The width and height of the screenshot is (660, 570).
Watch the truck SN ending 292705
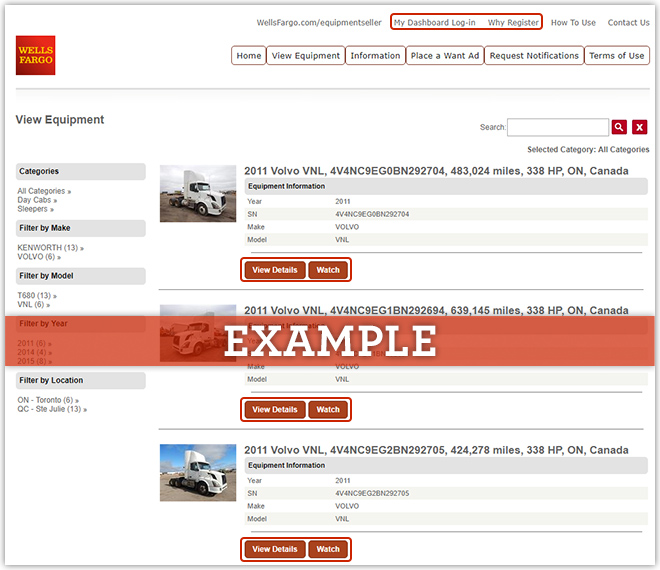328,549
